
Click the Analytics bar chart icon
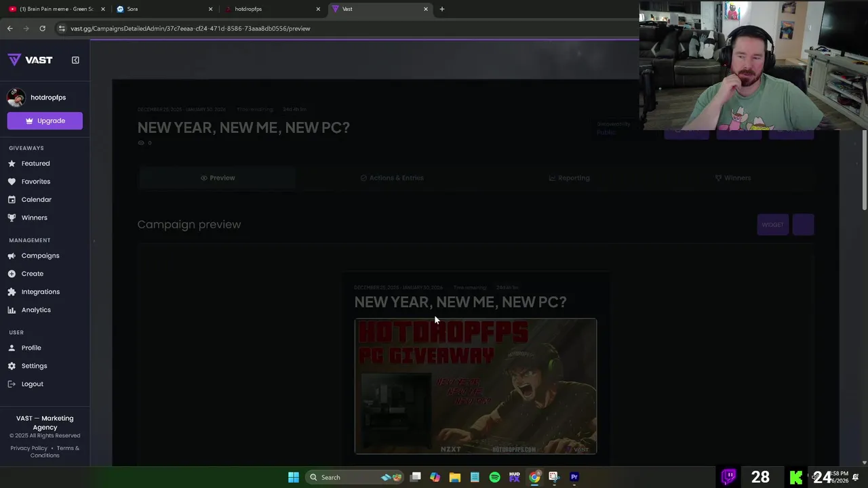[x=12, y=310]
